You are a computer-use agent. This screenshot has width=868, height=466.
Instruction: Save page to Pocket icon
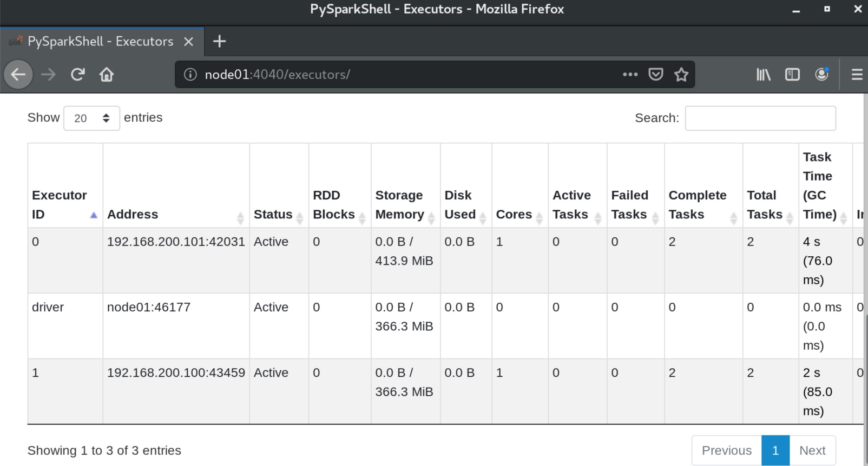tap(656, 75)
